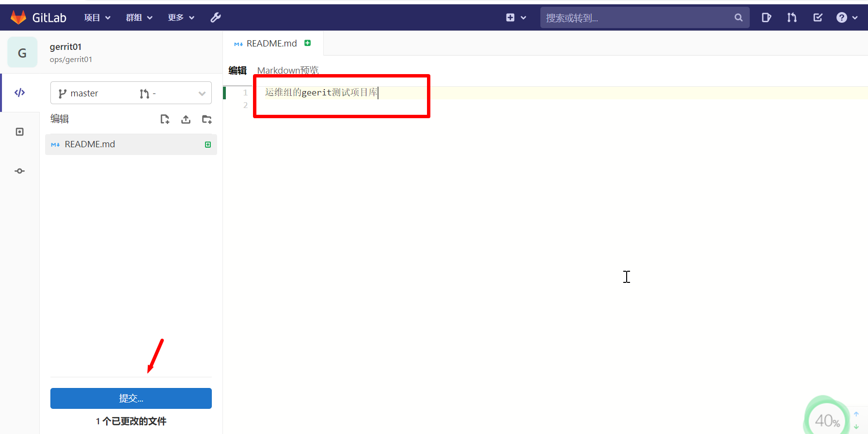Open merge requests icon in navbar

click(x=792, y=17)
